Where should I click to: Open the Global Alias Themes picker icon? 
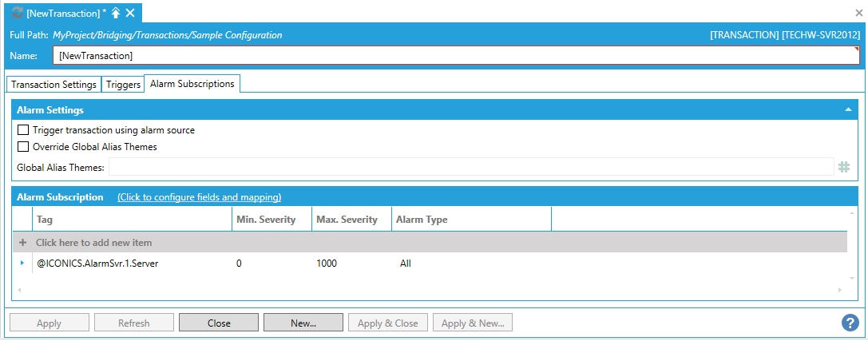tap(844, 167)
